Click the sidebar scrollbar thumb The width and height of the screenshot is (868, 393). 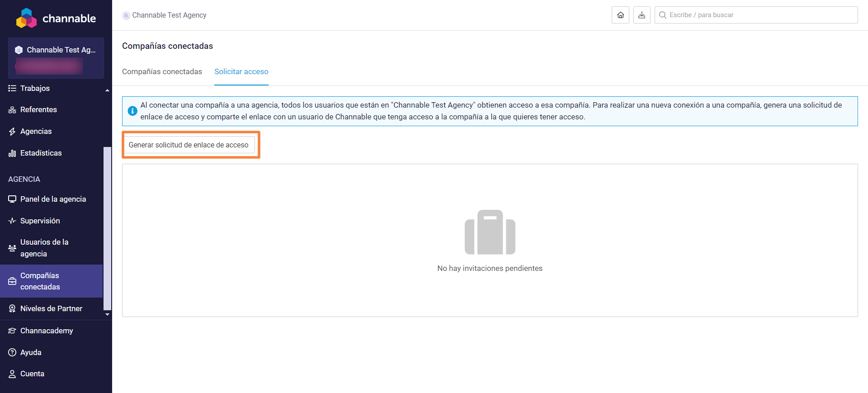(x=107, y=228)
